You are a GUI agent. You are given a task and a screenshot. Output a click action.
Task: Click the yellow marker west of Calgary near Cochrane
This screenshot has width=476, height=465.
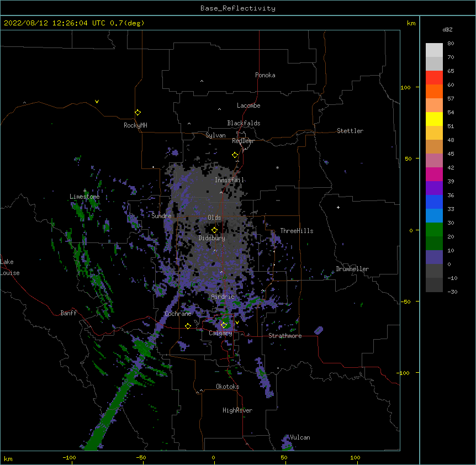[188, 326]
